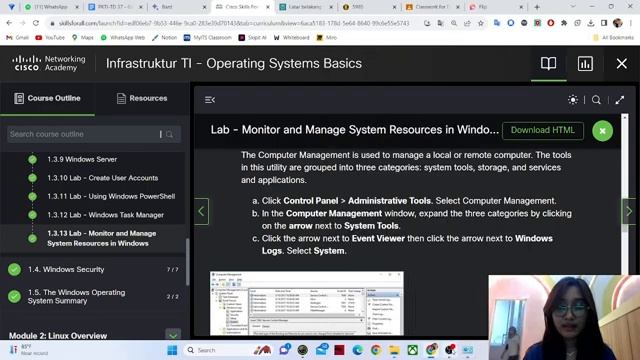Viewport: 640px width, 360px height.
Task: Switch to the Bard browser tab
Action: 178,7
